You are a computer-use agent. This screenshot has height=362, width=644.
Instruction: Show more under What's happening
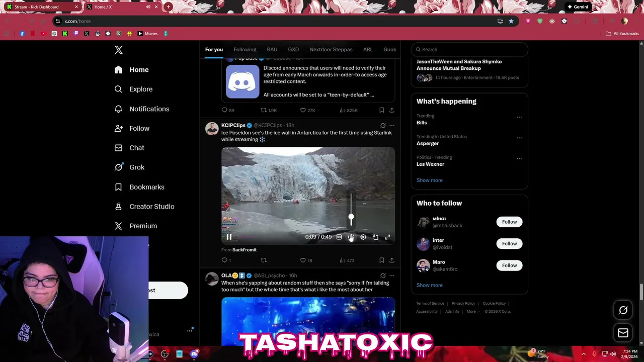[x=430, y=180]
